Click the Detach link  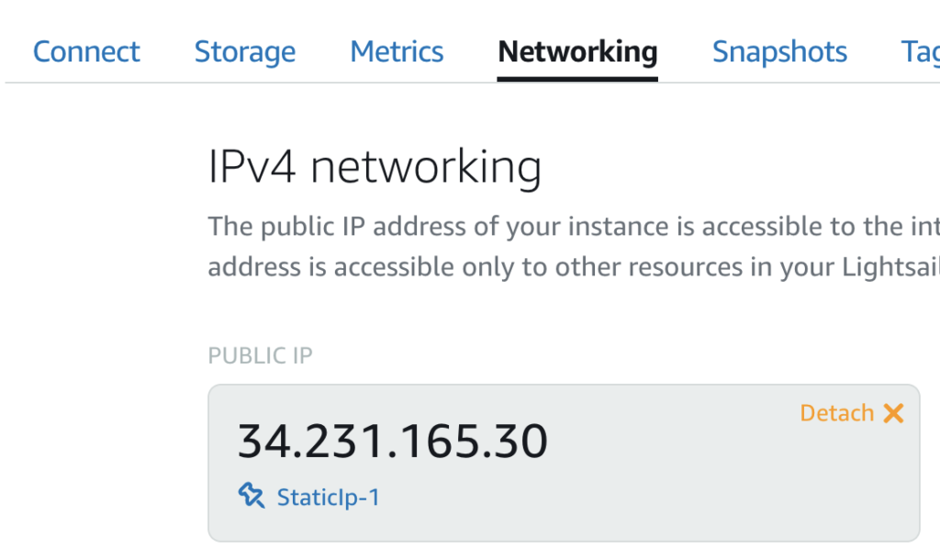coord(837,413)
